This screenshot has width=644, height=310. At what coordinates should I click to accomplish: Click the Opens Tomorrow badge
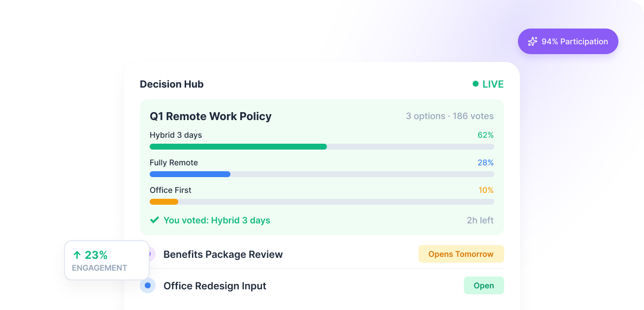pos(461,254)
